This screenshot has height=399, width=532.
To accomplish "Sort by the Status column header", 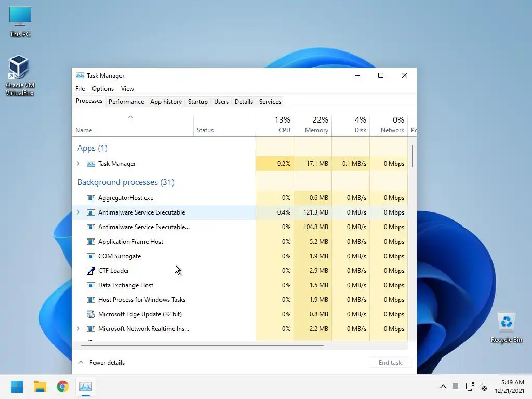I will [224, 126].
